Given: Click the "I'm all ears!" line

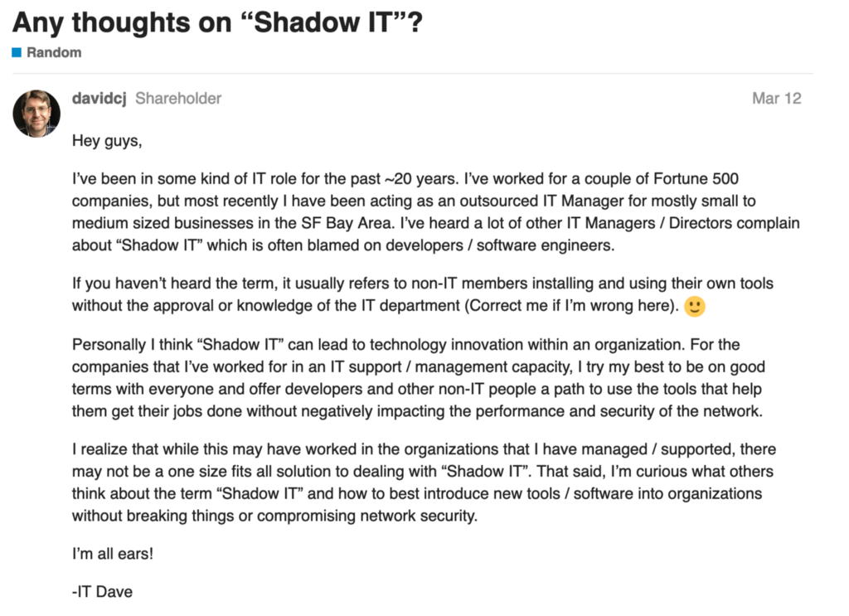Looking at the screenshot, I should [113, 555].
